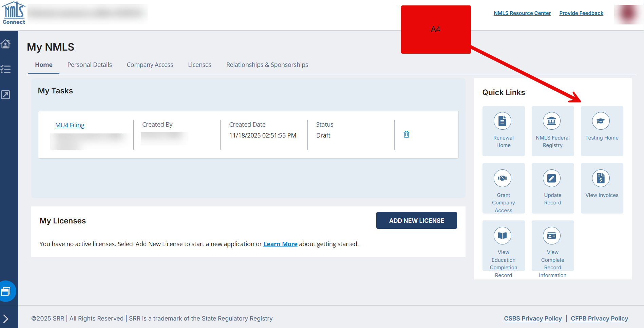The width and height of the screenshot is (644, 328).
Task: Open the NMLS Federal Registry quick link
Action: click(x=552, y=131)
